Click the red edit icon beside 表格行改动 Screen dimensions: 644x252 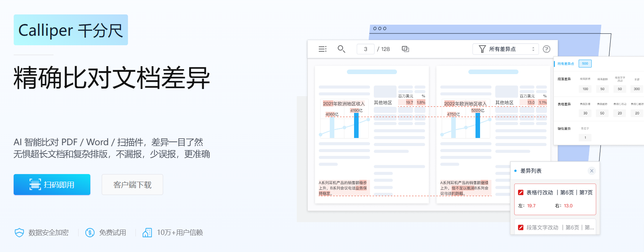(x=521, y=193)
